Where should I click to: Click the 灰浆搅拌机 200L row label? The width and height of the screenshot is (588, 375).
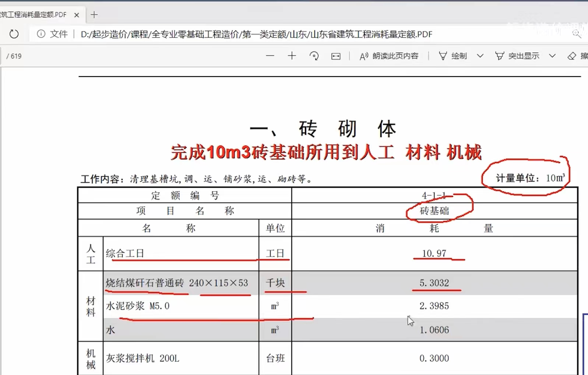[142, 358]
